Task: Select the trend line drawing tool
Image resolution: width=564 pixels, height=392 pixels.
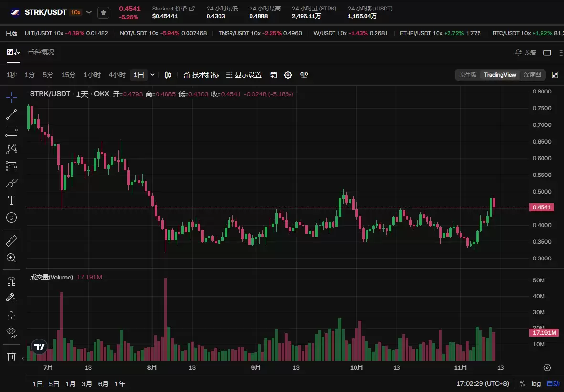Action: pyautogui.click(x=11, y=114)
